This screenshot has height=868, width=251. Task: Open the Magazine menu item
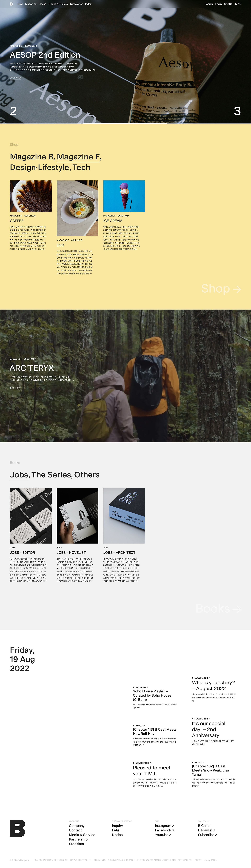tap(31, 4)
